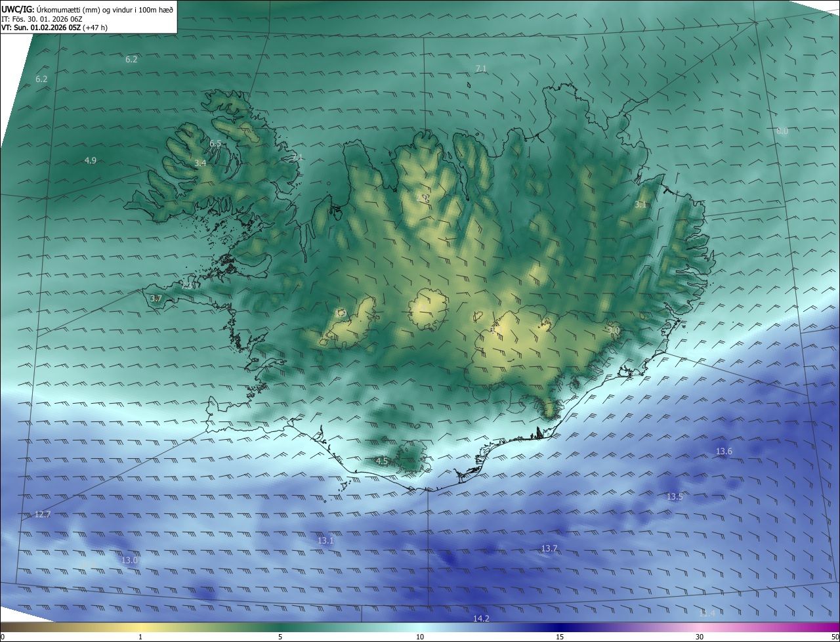Image resolution: width=840 pixels, height=642 pixels.
Task: Click the 7.3 value label on Snæfellsnes
Action: click(187, 286)
